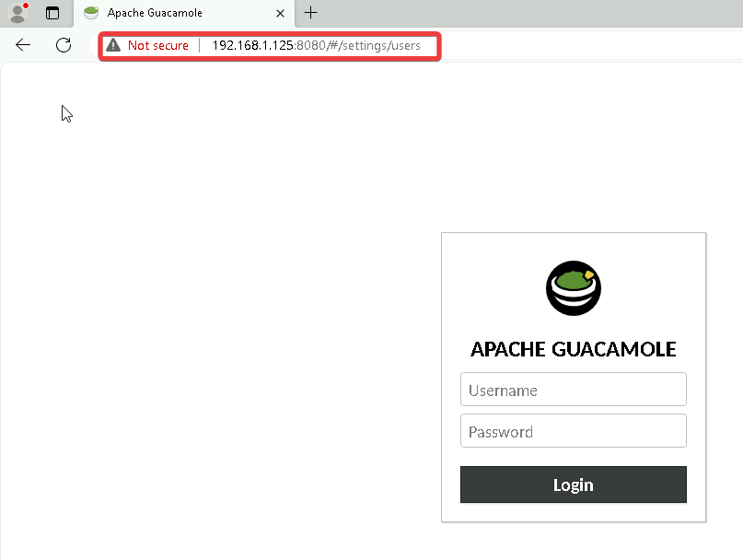The width and height of the screenshot is (743, 560).
Task: Click the page refresh icon
Action: pyautogui.click(x=63, y=44)
